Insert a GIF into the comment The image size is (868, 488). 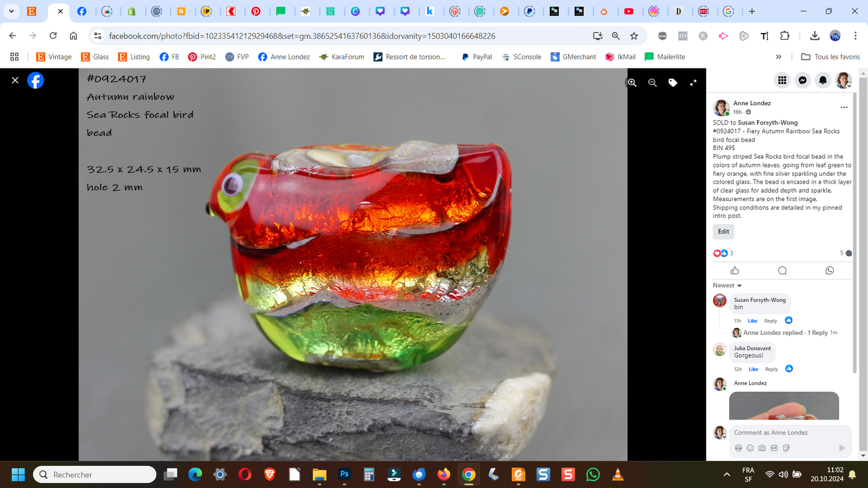tap(774, 448)
